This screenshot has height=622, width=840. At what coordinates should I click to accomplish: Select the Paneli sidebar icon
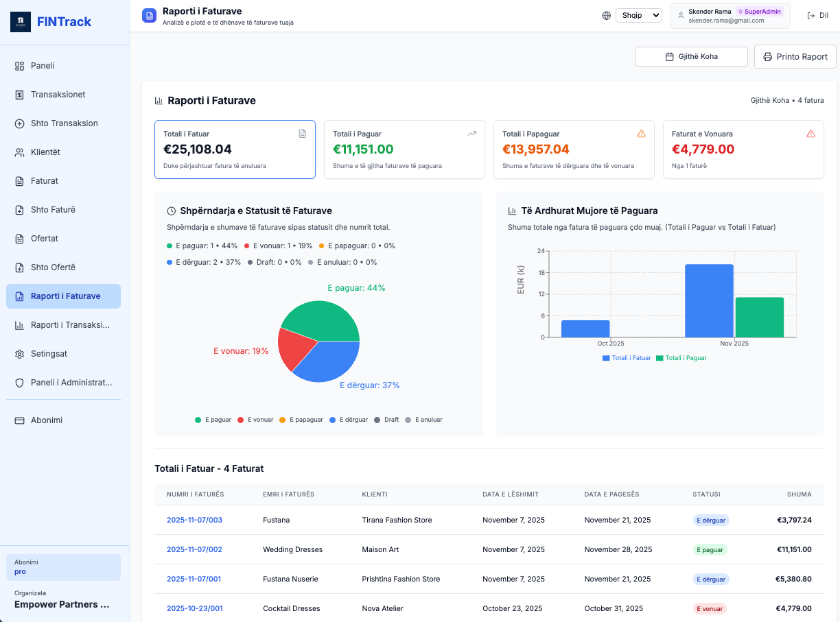[19, 65]
